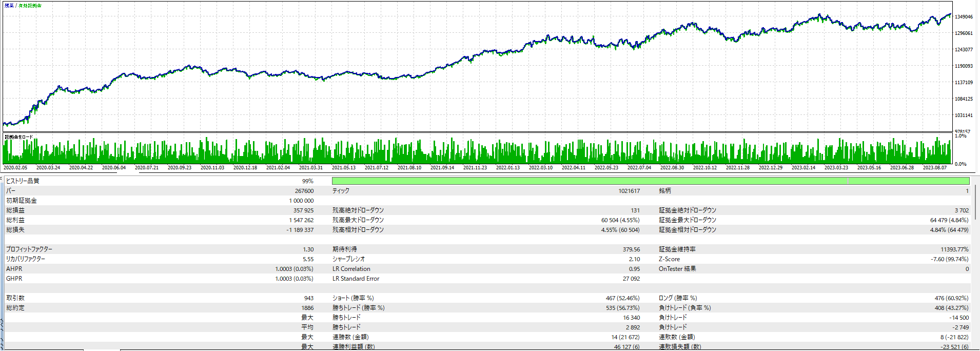Screen dimensions: 980x351
Task: Click the 1021617 ticks value
Action: [x=629, y=191]
